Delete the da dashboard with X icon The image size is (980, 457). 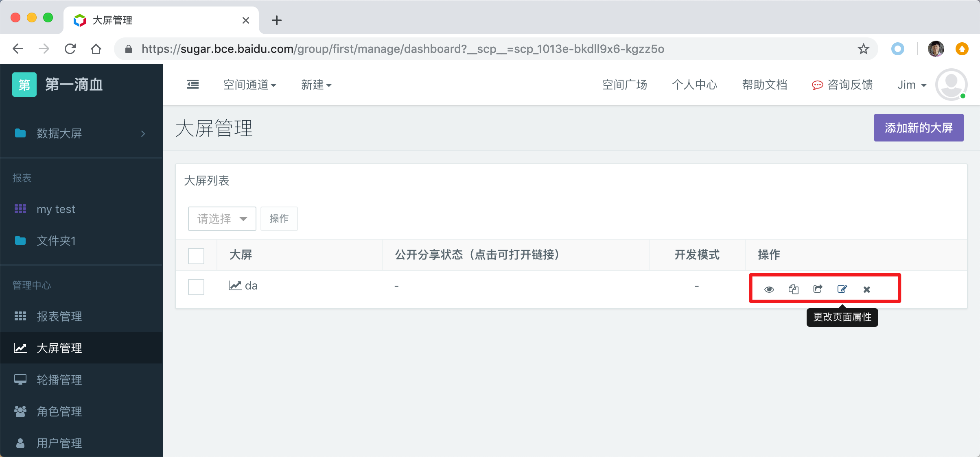(866, 289)
